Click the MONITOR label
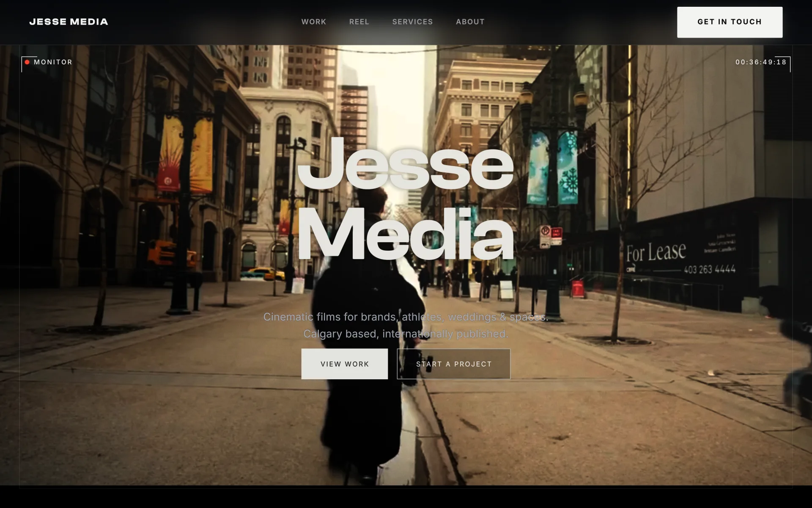812x508 pixels. [53, 62]
